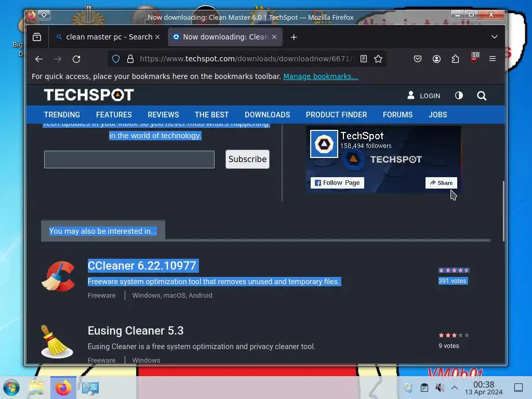532x399 pixels.
Task: Click the taskbar clock showing 00:38
Action: click(484, 388)
